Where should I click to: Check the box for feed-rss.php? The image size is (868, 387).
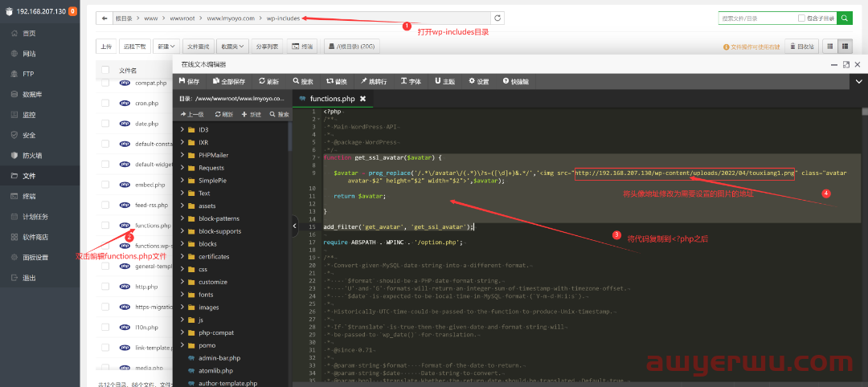(105, 205)
